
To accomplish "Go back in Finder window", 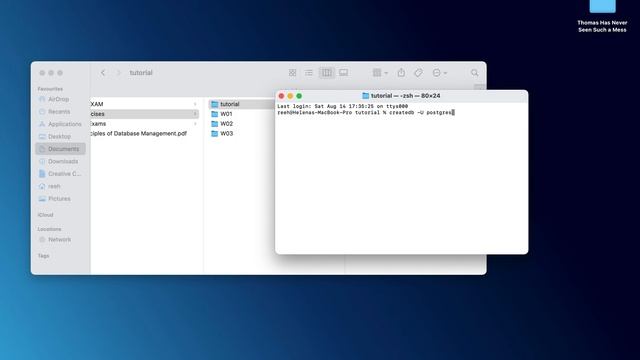I will [103, 73].
